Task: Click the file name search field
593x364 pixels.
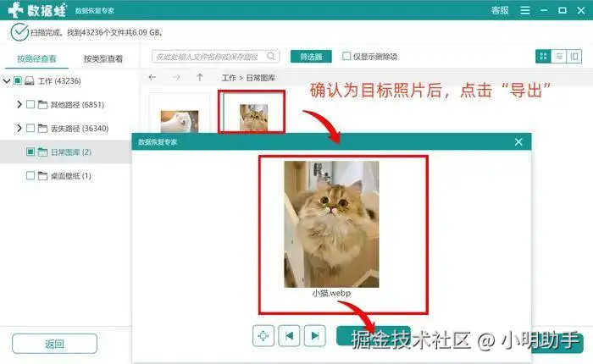Action: (215, 57)
